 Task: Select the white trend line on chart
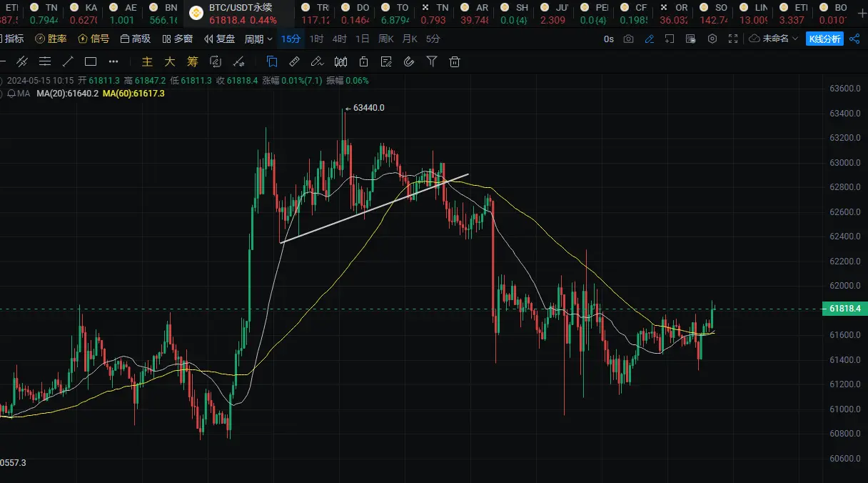coord(374,209)
